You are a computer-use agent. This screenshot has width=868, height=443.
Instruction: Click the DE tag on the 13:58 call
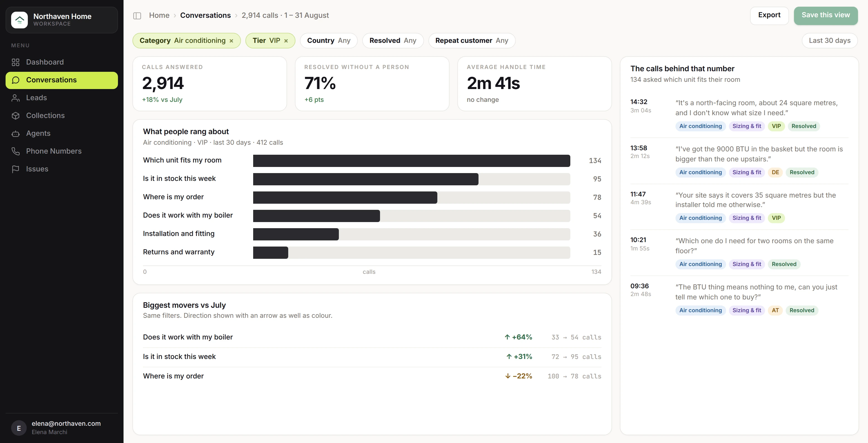click(x=775, y=172)
